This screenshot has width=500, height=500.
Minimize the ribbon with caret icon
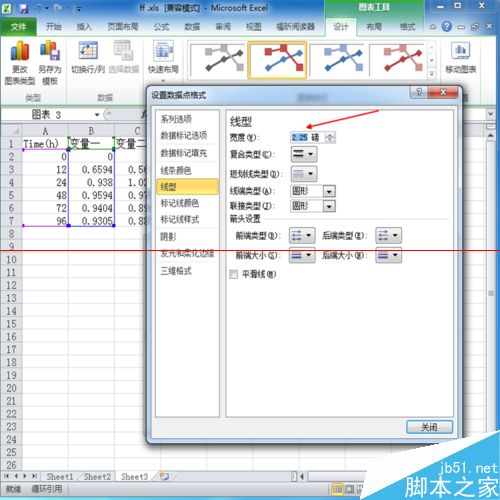click(x=433, y=27)
